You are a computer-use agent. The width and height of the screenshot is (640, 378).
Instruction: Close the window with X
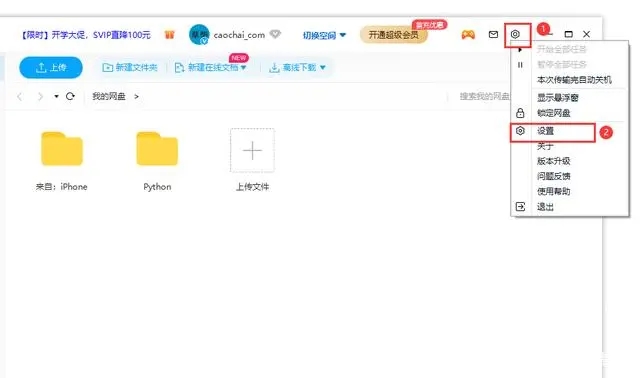tap(587, 34)
